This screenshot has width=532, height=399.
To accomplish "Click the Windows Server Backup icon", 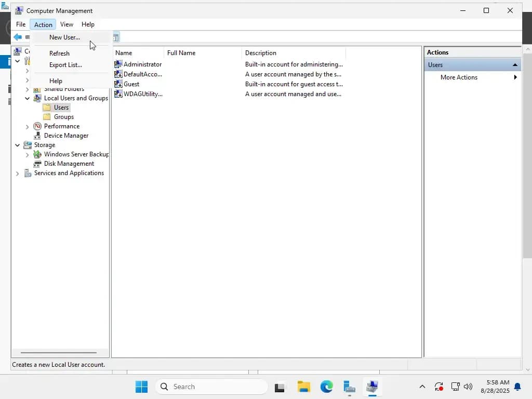I will [x=37, y=154].
